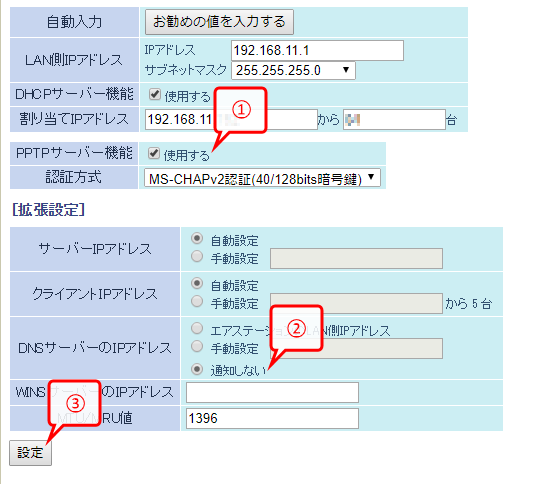Click the お勧めの値を入力する button
The image size is (533, 484).
tap(219, 22)
